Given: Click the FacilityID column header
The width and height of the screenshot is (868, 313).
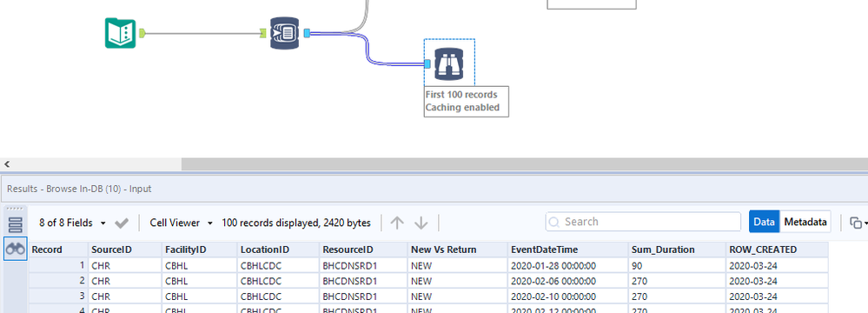Looking at the screenshot, I should [200, 250].
